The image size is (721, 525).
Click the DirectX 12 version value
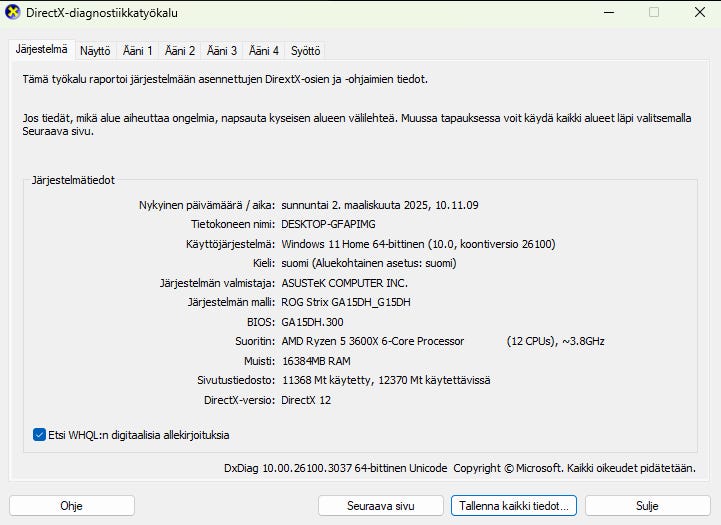306,400
